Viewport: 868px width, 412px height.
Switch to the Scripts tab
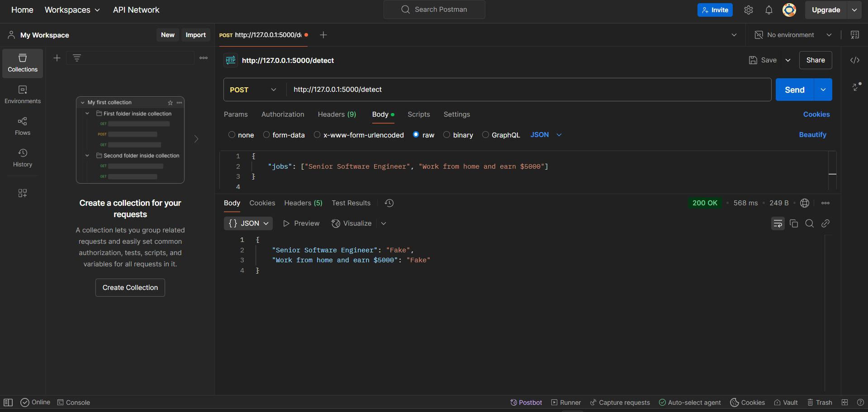pyautogui.click(x=419, y=114)
